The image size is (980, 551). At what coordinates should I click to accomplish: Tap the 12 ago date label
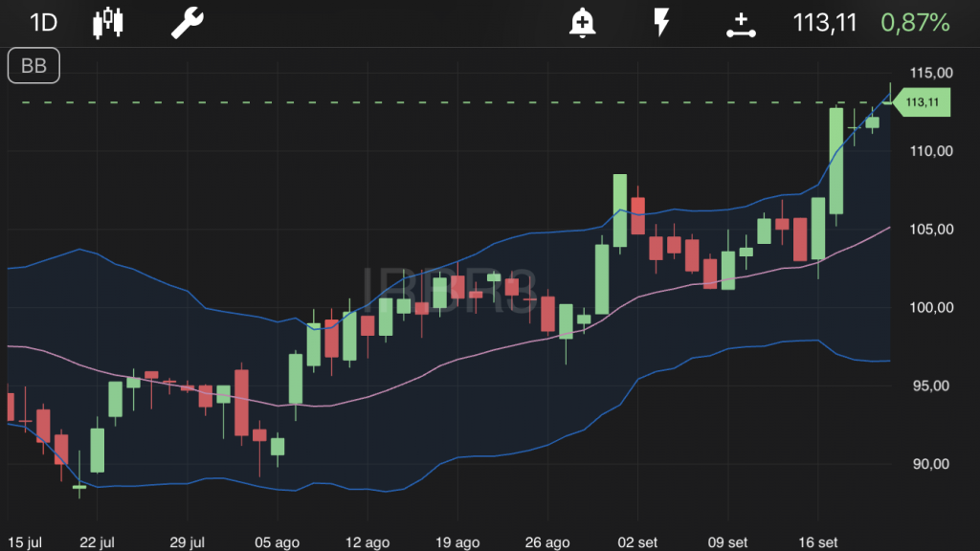pyautogui.click(x=367, y=542)
